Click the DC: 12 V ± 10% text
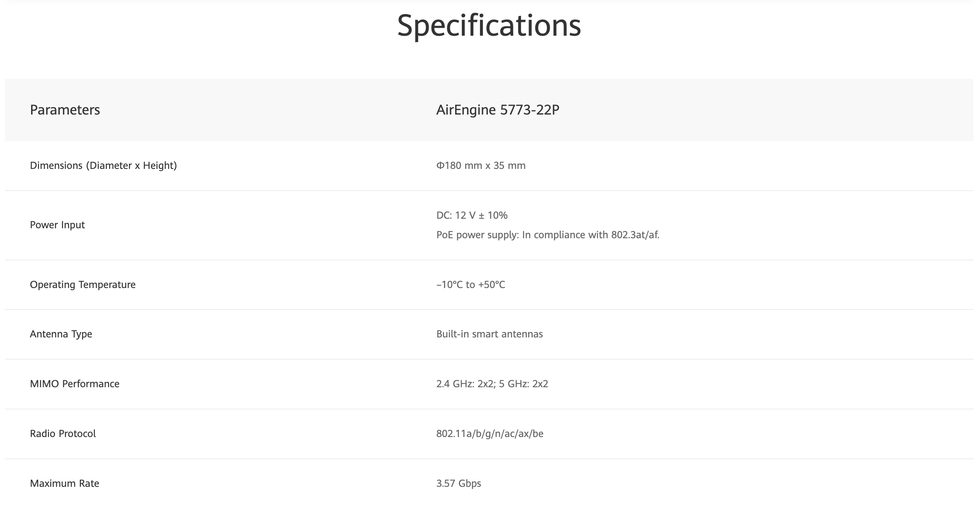 click(x=472, y=215)
